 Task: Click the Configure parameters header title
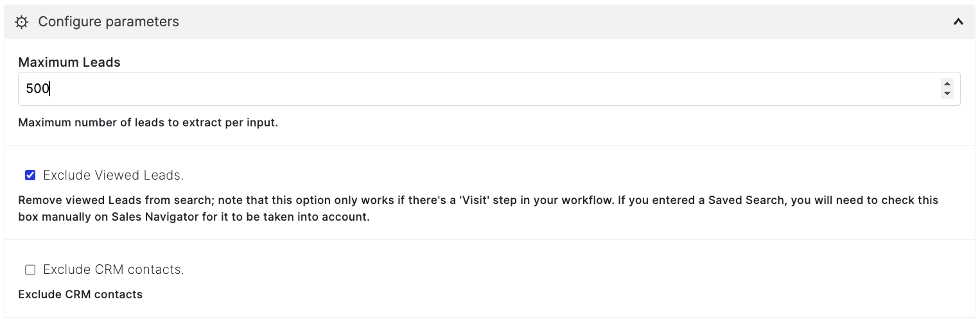[109, 22]
